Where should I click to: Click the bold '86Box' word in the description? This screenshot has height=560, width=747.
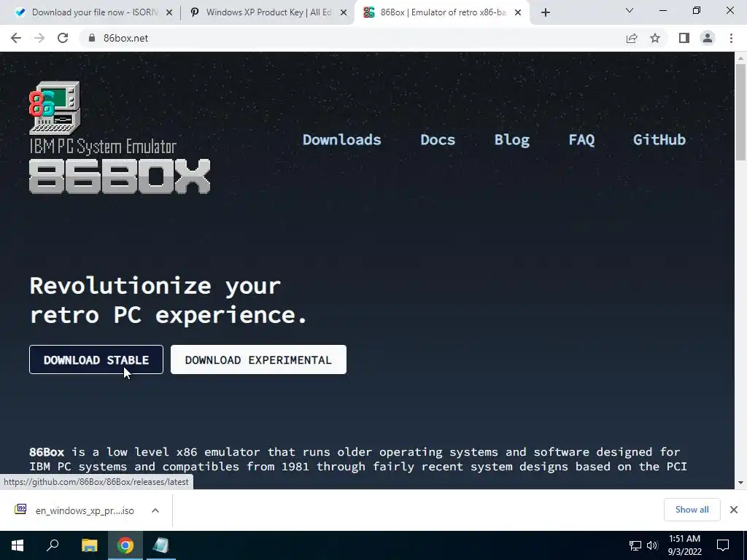[x=47, y=452]
